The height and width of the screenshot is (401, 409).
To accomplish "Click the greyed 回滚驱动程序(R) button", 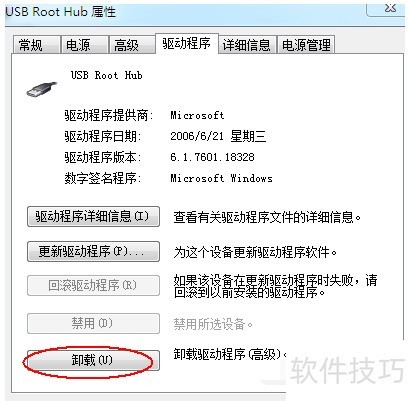I will [93, 285].
